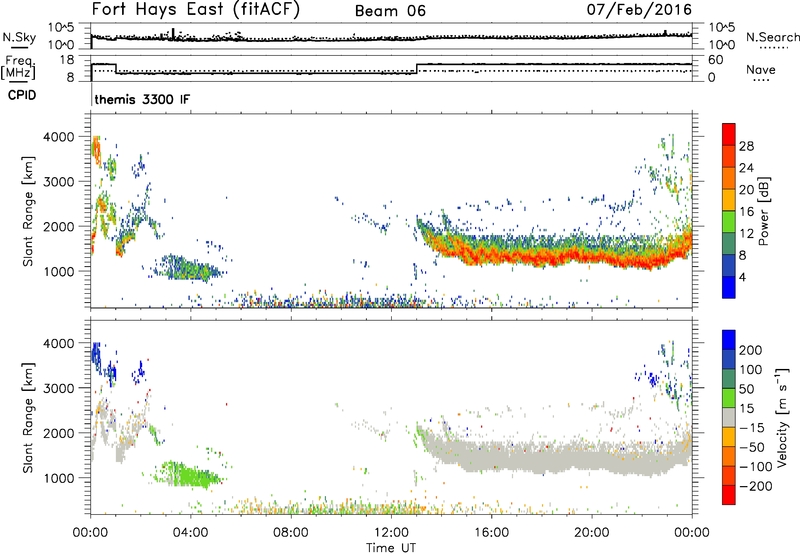Click the "Velocity [m s⁻¹]" colorbar title
Screen dimensions: 800x554
tap(781, 417)
